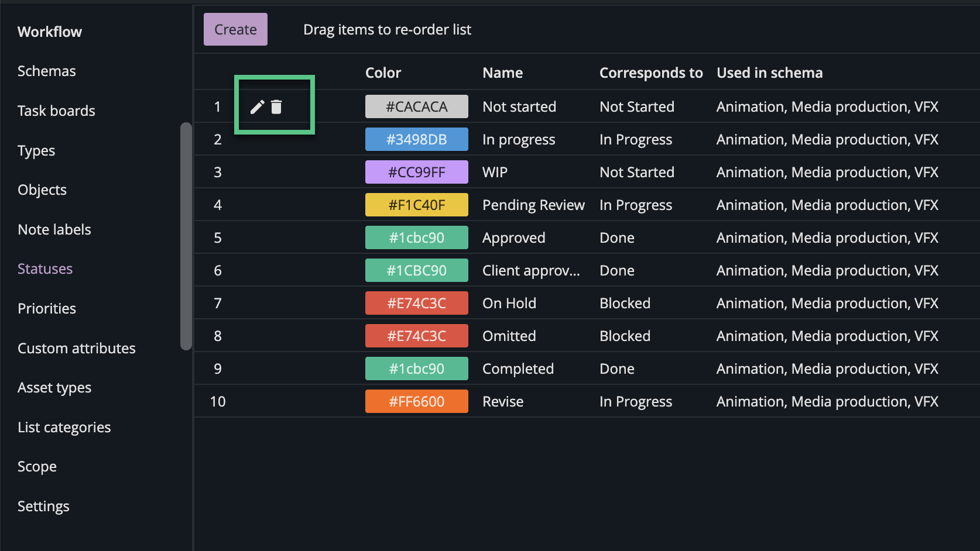Image resolution: width=980 pixels, height=551 pixels.
Task: Select the Client approved status row name
Action: [x=531, y=271]
